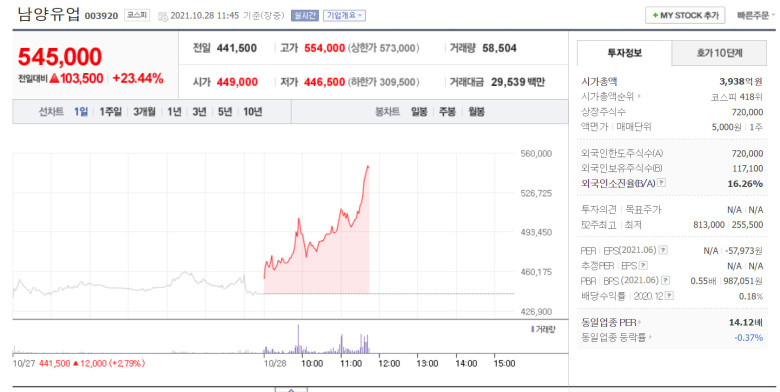Click the MY STOCK 추가 button
The image size is (780, 392).
coord(685,15)
